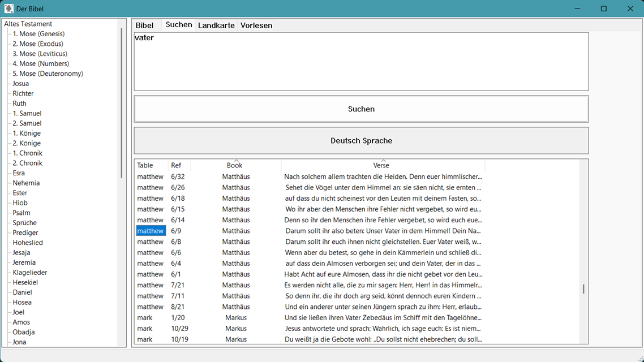644x362 pixels.
Task: Click the results list vertical scrollbar thumb
Action: [583, 289]
